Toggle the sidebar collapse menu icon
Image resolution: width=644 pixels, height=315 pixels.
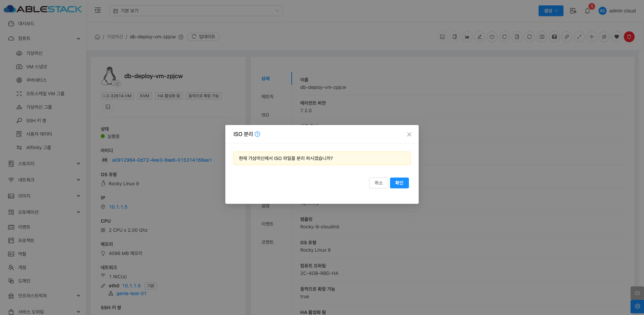click(98, 10)
